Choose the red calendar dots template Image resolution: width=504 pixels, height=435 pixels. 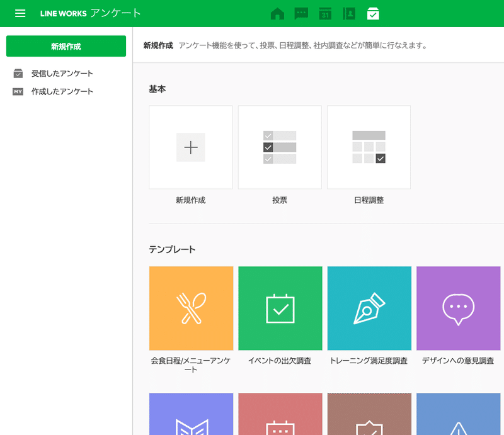[x=280, y=414]
